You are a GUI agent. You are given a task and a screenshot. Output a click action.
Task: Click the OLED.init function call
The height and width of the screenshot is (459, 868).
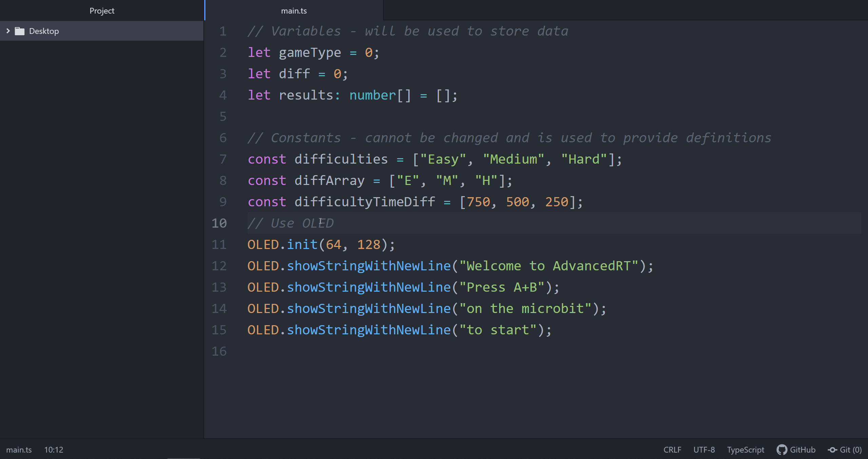click(x=302, y=245)
